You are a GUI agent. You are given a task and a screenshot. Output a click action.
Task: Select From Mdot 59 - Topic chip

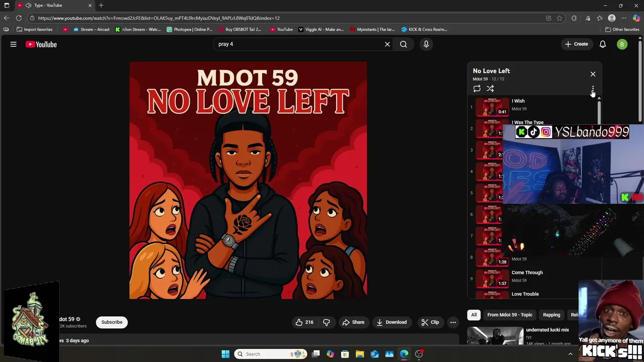click(510, 315)
